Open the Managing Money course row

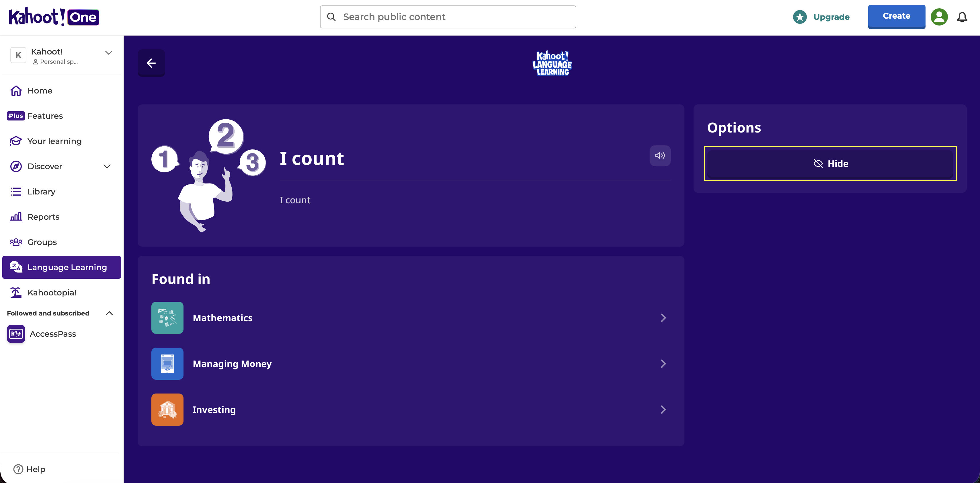click(411, 364)
